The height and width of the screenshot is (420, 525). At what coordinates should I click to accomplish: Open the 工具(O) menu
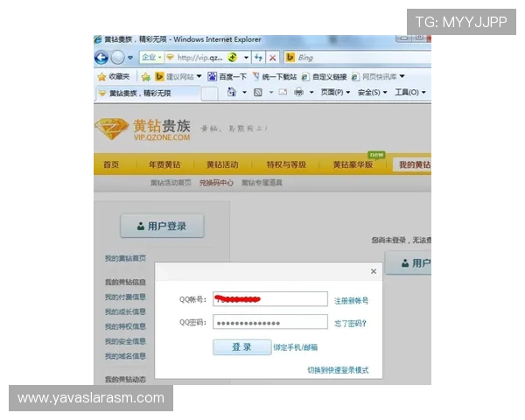point(409,92)
